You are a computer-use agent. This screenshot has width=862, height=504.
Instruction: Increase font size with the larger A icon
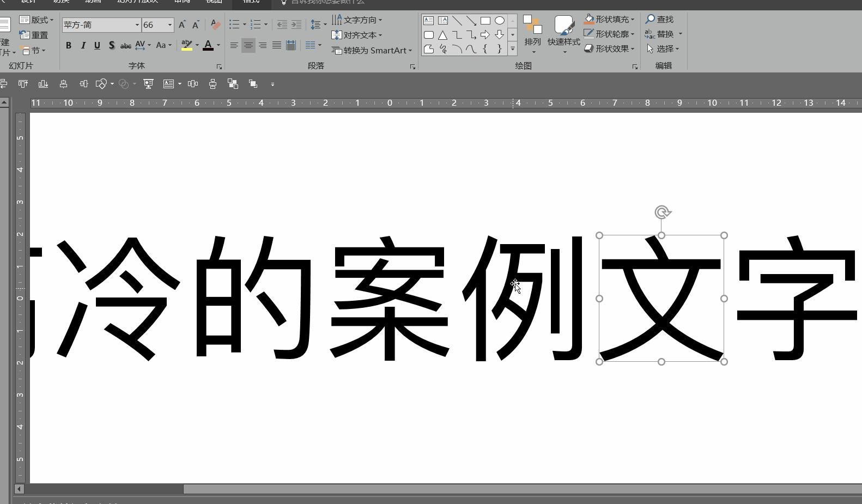pyautogui.click(x=182, y=25)
